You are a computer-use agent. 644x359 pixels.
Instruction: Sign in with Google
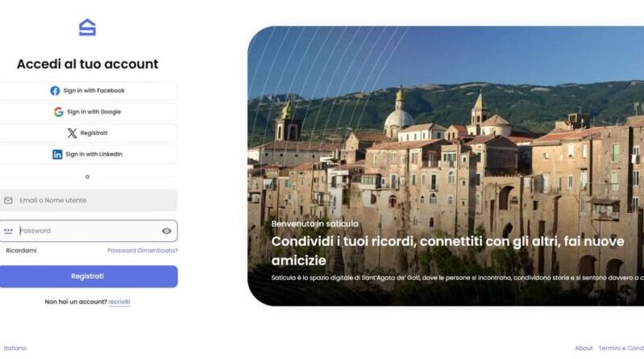coord(89,112)
